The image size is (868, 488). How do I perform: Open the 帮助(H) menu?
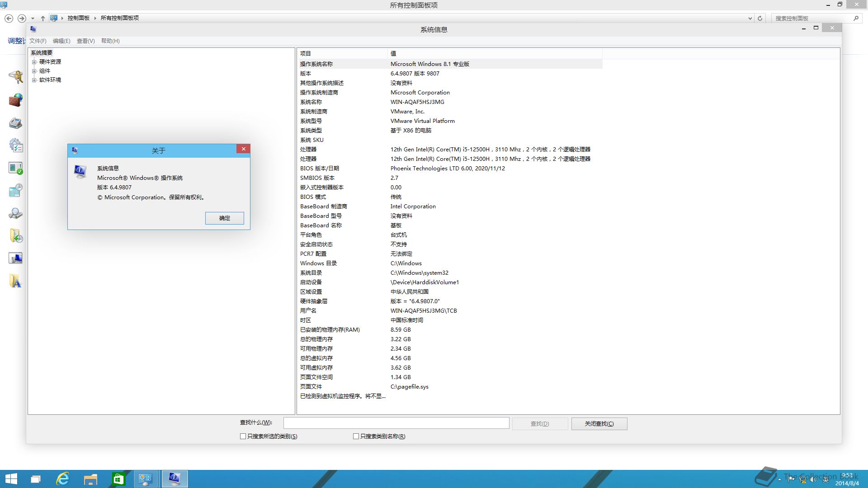pos(110,41)
